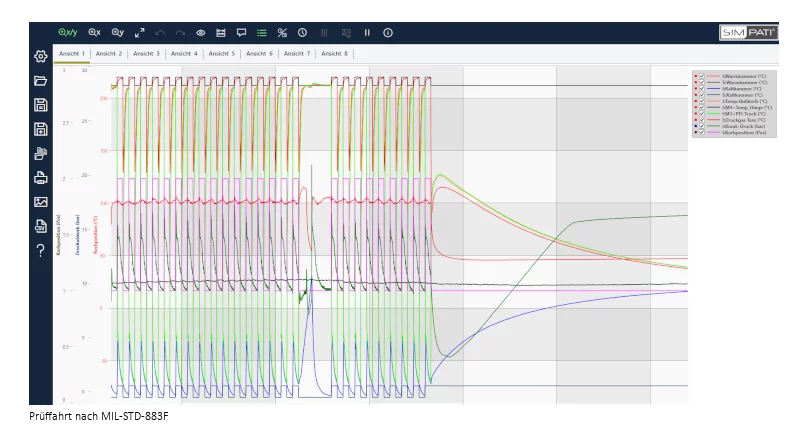This screenshot has width=809, height=428.
Task: Open the Ansicht 5 tab
Action: [221, 53]
